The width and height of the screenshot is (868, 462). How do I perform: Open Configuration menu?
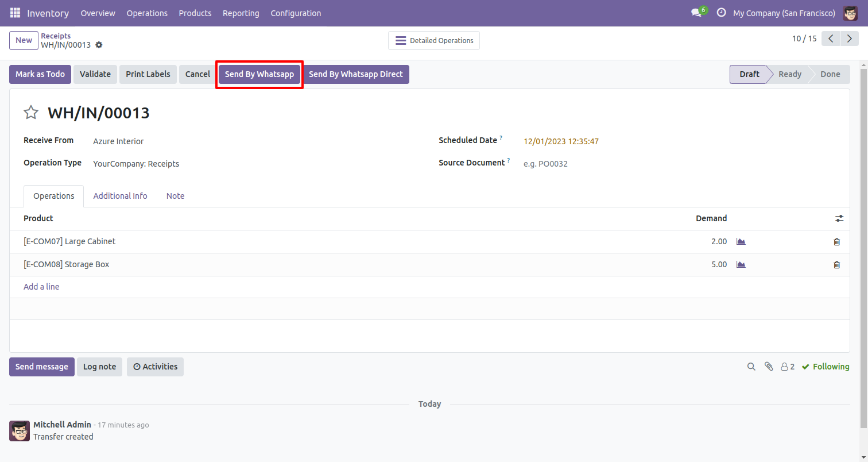(x=296, y=13)
